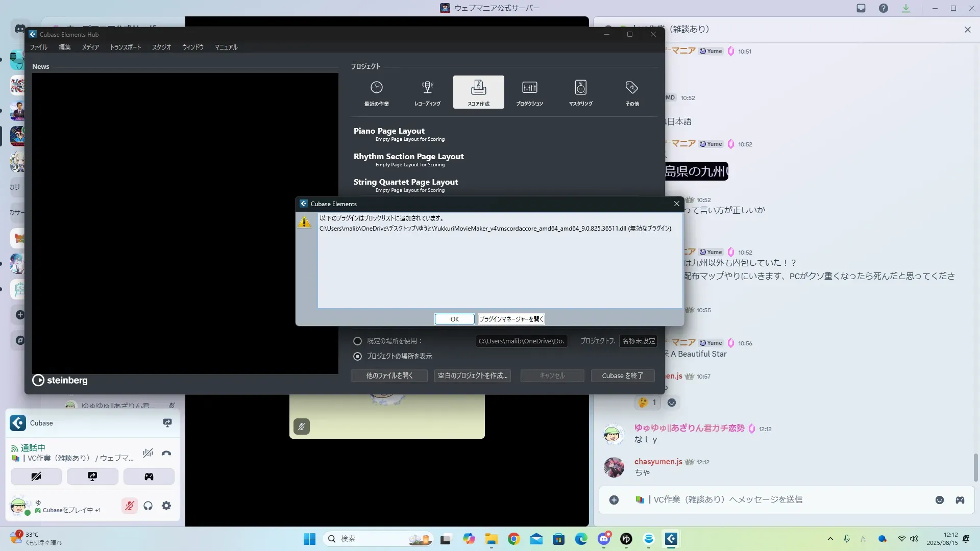Image resolution: width=980 pixels, height=551 pixels.
Task: Click the Discord headphone deafen icon
Action: point(148,506)
